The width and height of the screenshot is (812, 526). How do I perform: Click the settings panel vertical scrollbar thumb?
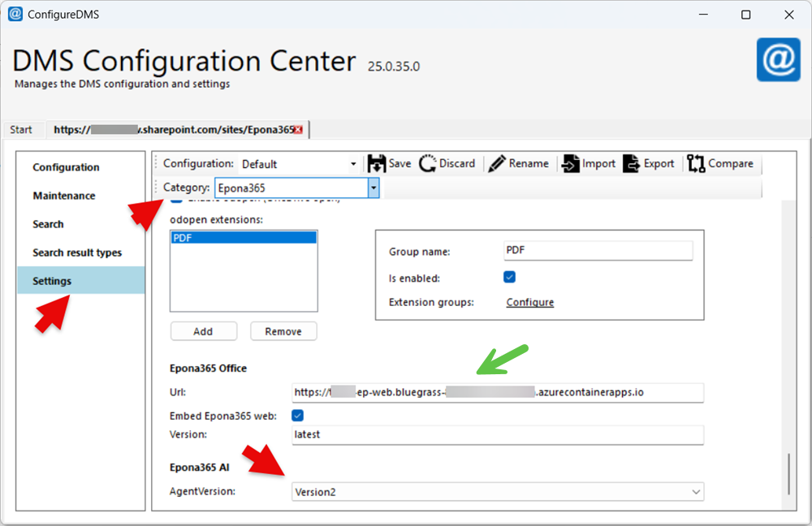click(x=788, y=474)
